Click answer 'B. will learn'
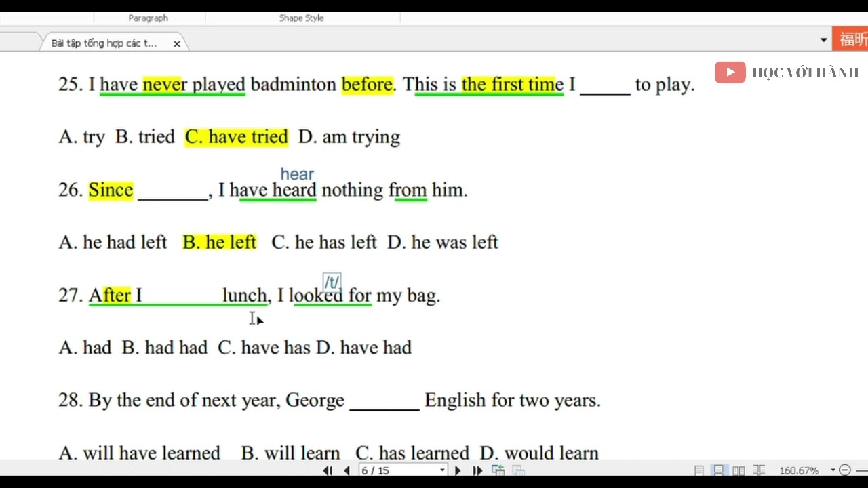This screenshot has height=488, width=868. click(291, 453)
